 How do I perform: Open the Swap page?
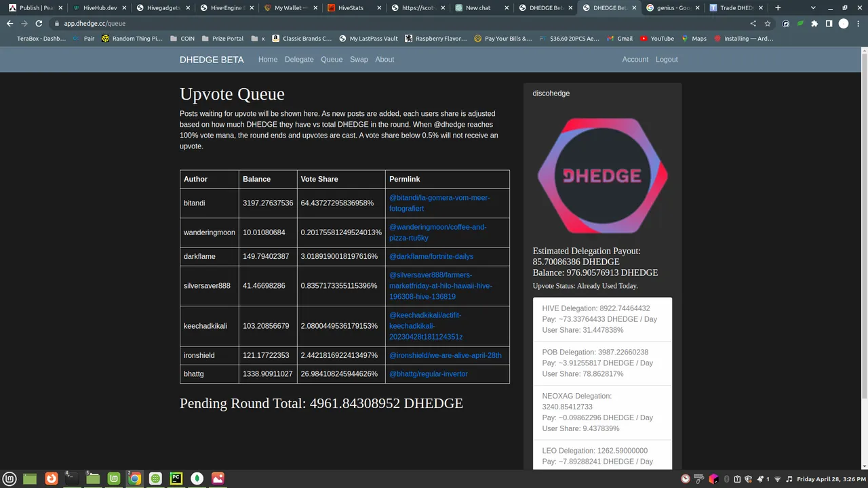(x=359, y=60)
